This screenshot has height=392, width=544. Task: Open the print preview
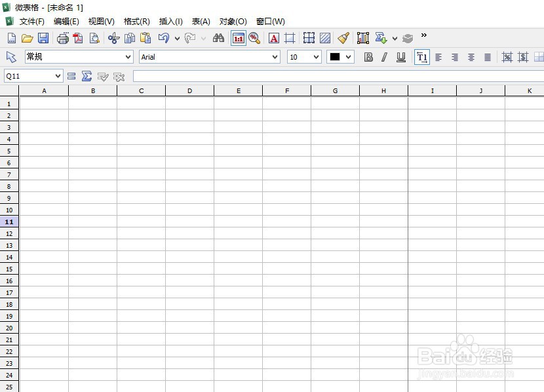click(x=94, y=38)
